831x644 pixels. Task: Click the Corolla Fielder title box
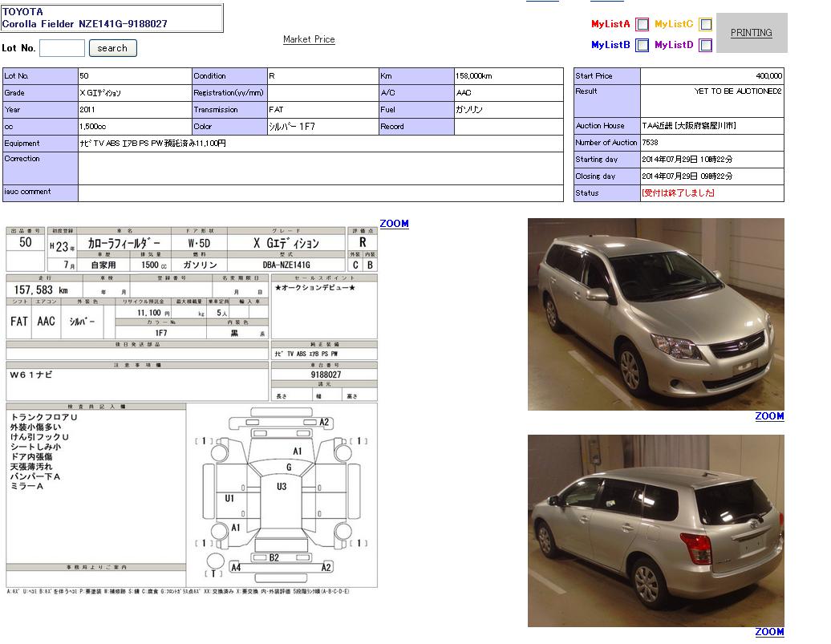tap(111, 18)
